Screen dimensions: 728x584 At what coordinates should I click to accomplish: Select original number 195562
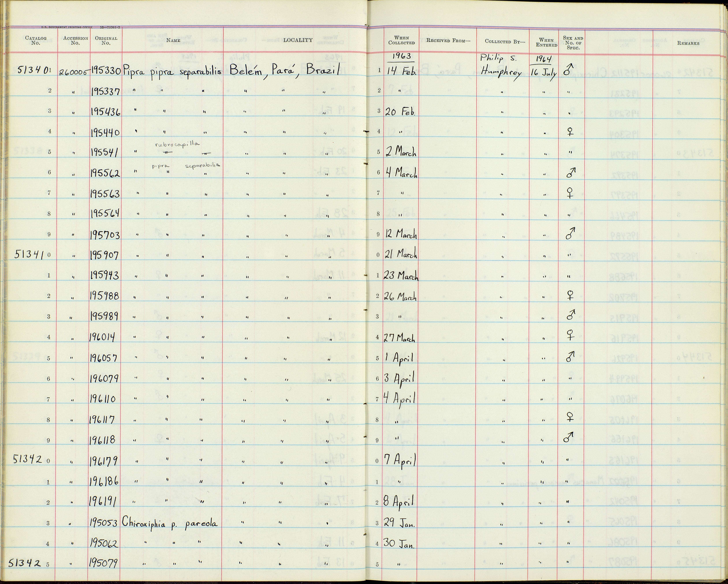click(x=105, y=173)
